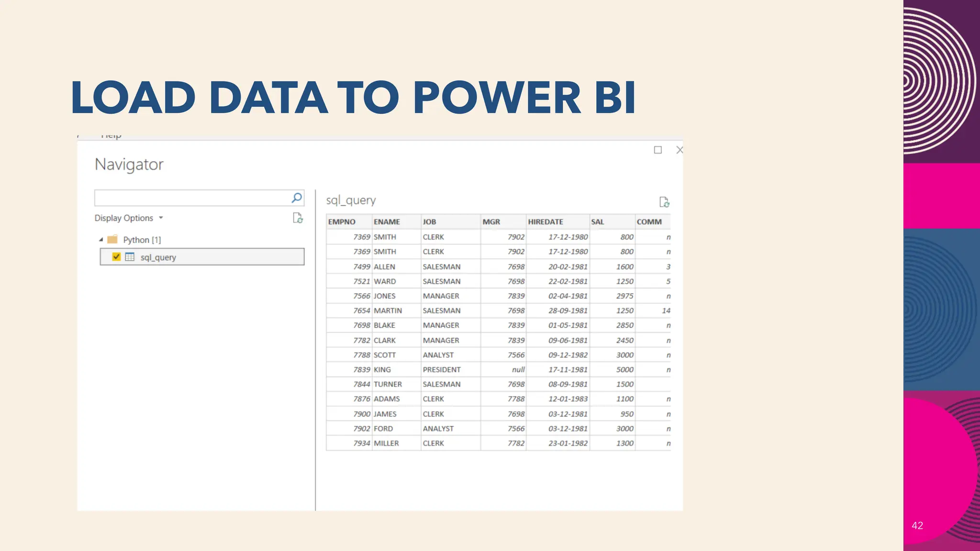Image resolution: width=980 pixels, height=551 pixels.
Task: Click the MGR column header
Action: pyautogui.click(x=503, y=222)
